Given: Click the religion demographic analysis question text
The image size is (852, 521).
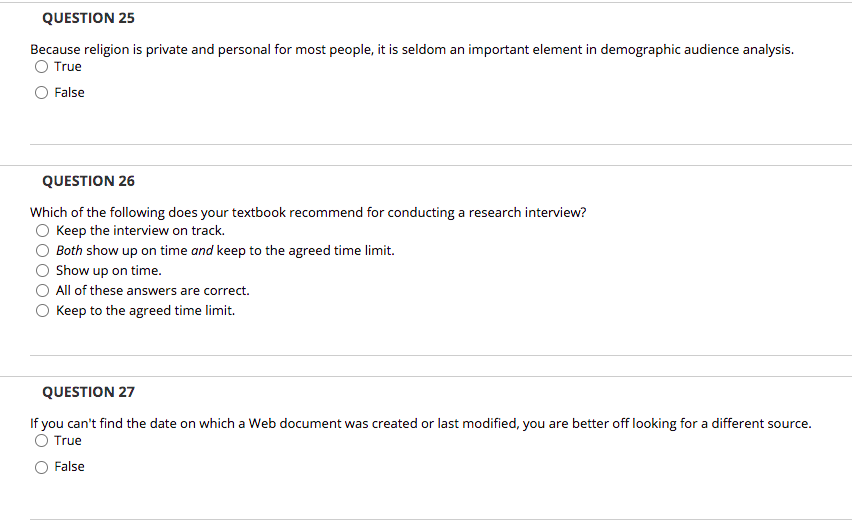Looking at the screenshot, I should [x=412, y=49].
